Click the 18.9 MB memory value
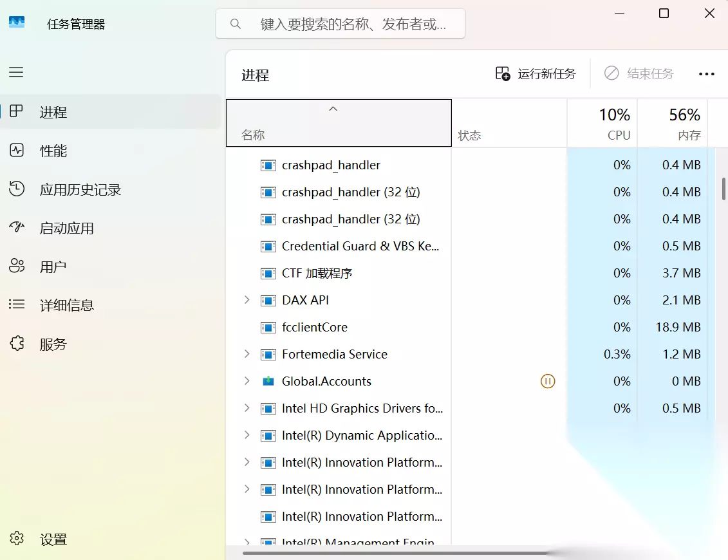The height and width of the screenshot is (560, 728). 678,328
